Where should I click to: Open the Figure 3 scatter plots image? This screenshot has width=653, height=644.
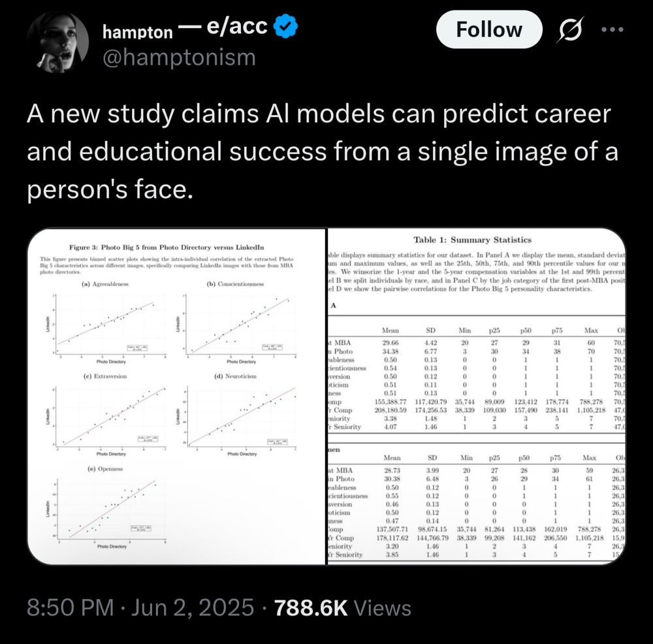[x=176, y=396]
